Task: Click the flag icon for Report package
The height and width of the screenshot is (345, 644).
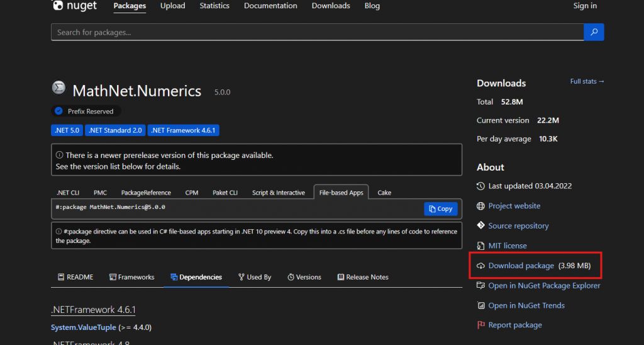Action: pos(481,325)
